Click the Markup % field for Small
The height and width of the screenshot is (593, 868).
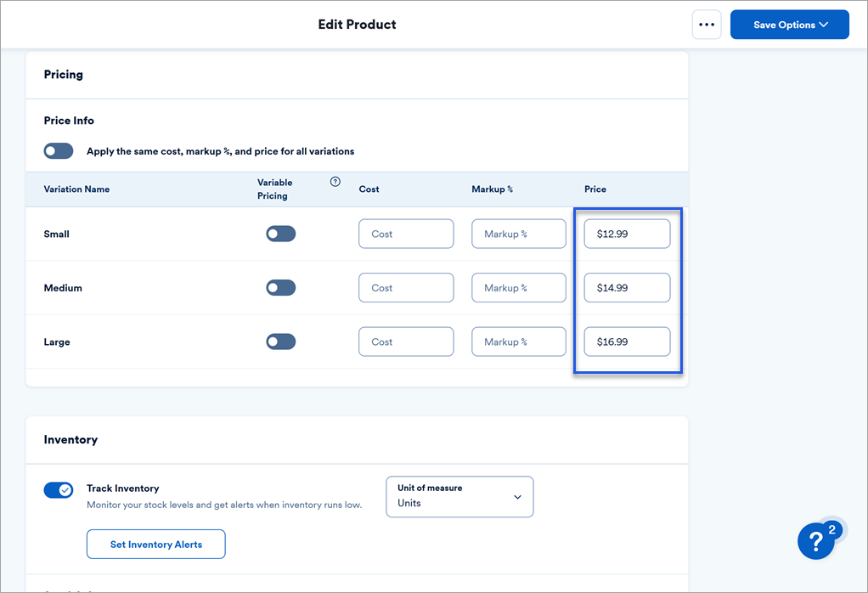519,234
